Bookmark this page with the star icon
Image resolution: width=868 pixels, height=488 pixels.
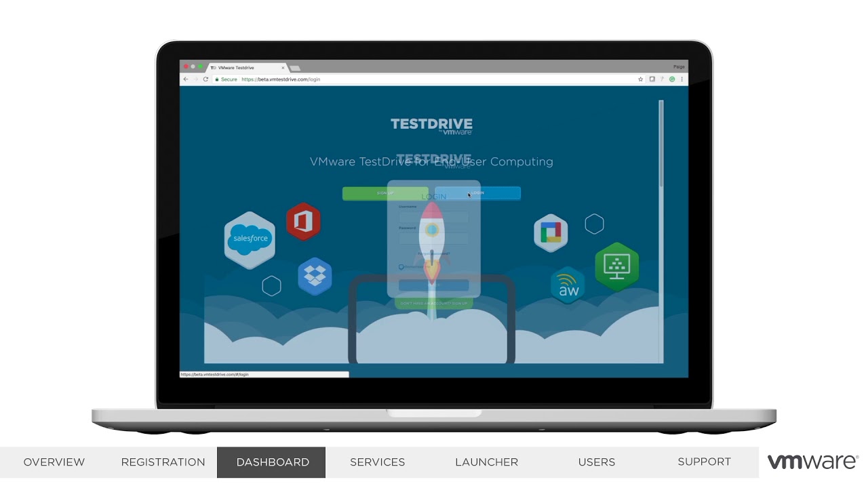(x=640, y=79)
